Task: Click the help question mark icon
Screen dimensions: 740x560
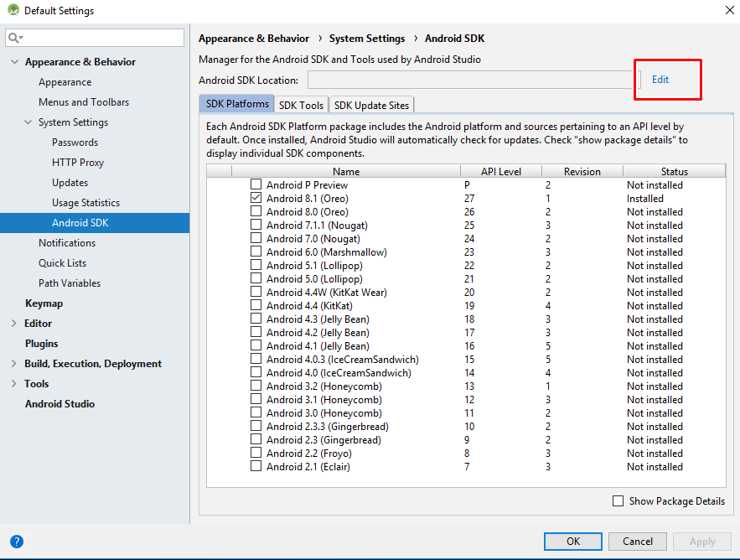Action: click(17, 542)
